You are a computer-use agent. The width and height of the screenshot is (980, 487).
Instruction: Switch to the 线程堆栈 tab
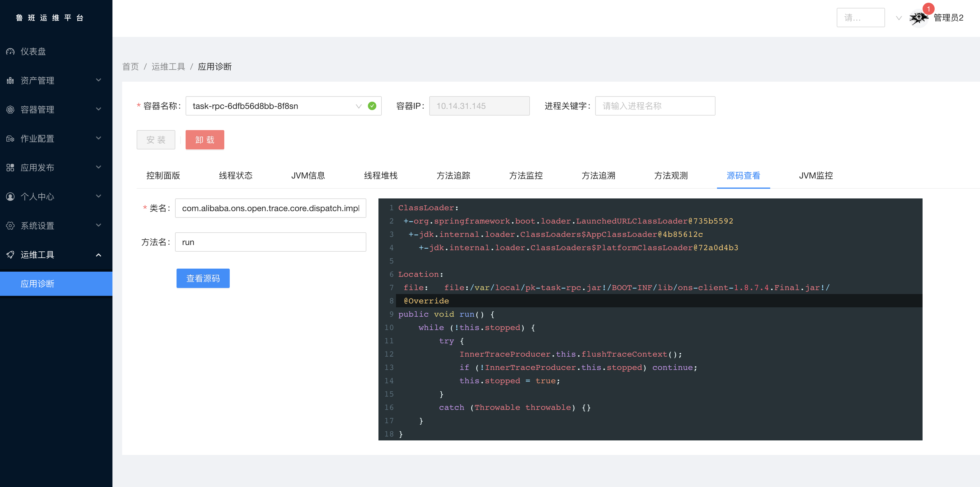coord(381,175)
